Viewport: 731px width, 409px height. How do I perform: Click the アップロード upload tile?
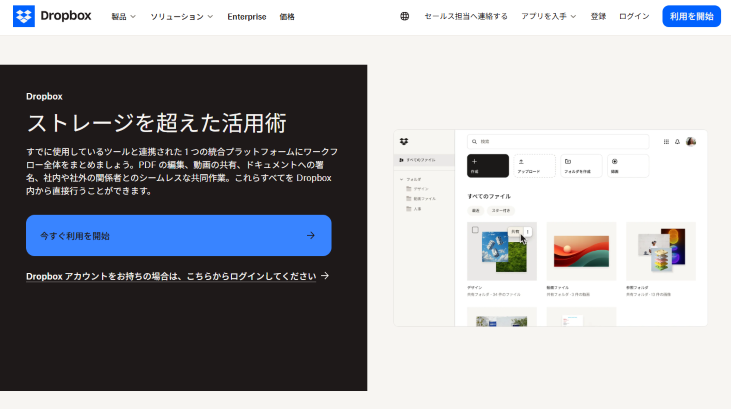tap(534, 166)
